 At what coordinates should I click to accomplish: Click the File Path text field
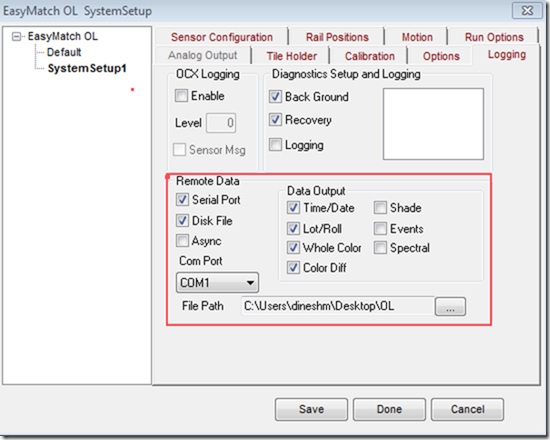point(337,306)
